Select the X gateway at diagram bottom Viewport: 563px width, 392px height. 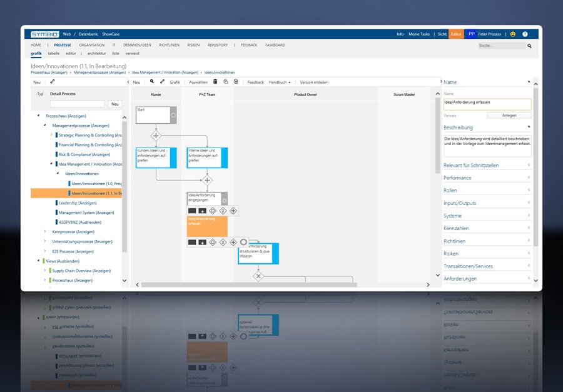(258, 276)
